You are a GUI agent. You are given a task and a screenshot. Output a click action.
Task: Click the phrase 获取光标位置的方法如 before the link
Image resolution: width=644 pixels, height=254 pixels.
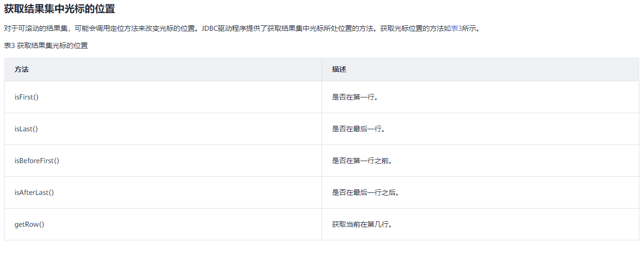point(415,28)
